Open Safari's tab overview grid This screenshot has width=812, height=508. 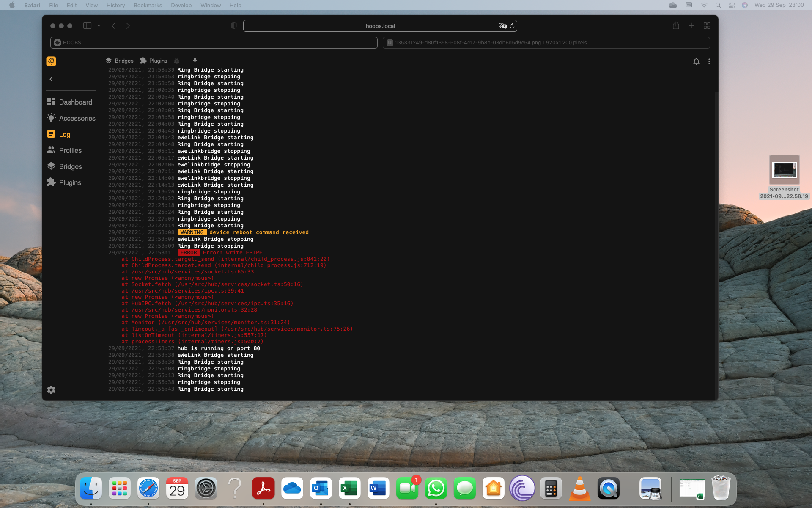(706, 26)
